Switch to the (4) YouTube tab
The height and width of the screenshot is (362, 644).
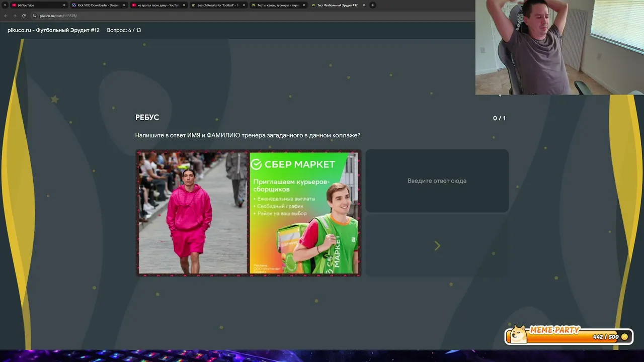pyautogui.click(x=39, y=5)
